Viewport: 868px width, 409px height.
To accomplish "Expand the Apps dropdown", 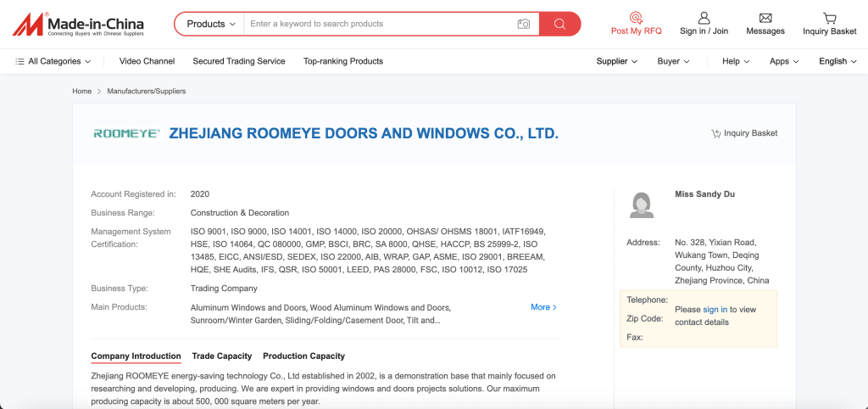I will (x=784, y=61).
